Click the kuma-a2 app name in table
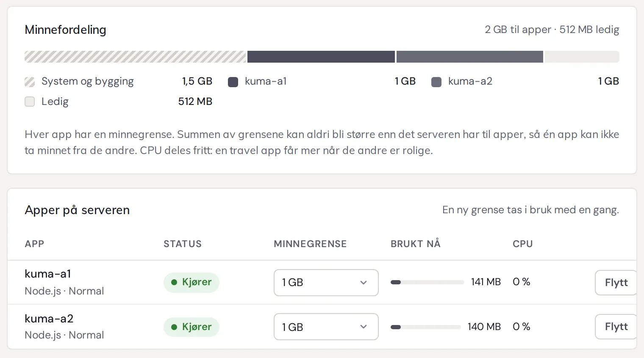This screenshot has width=644, height=358. click(x=49, y=318)
